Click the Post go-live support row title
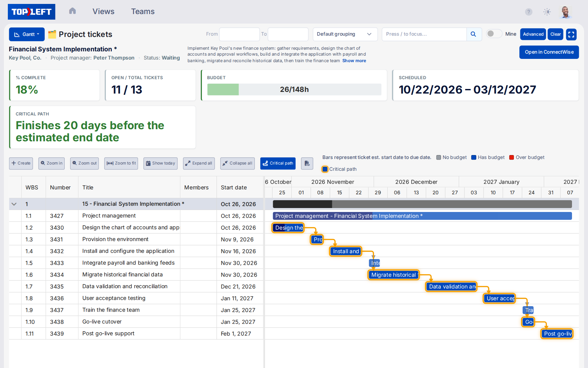This screenshot has width=588, height=368. click(x=108, y=333)
